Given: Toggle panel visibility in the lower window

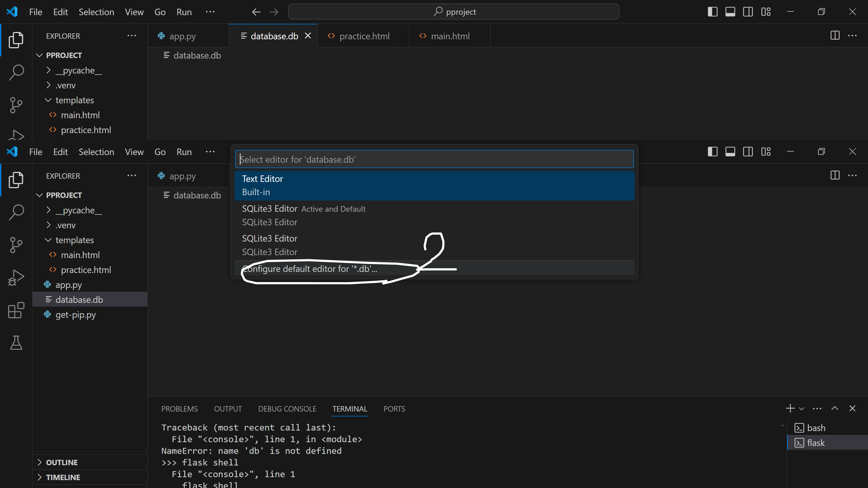Looking at the screenshot, I should [730, 152].
